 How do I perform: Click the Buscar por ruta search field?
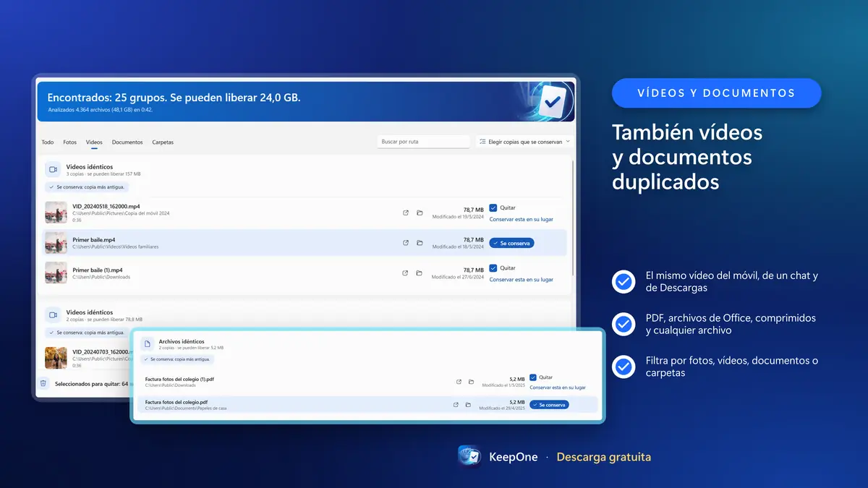(x=424, y=142)
